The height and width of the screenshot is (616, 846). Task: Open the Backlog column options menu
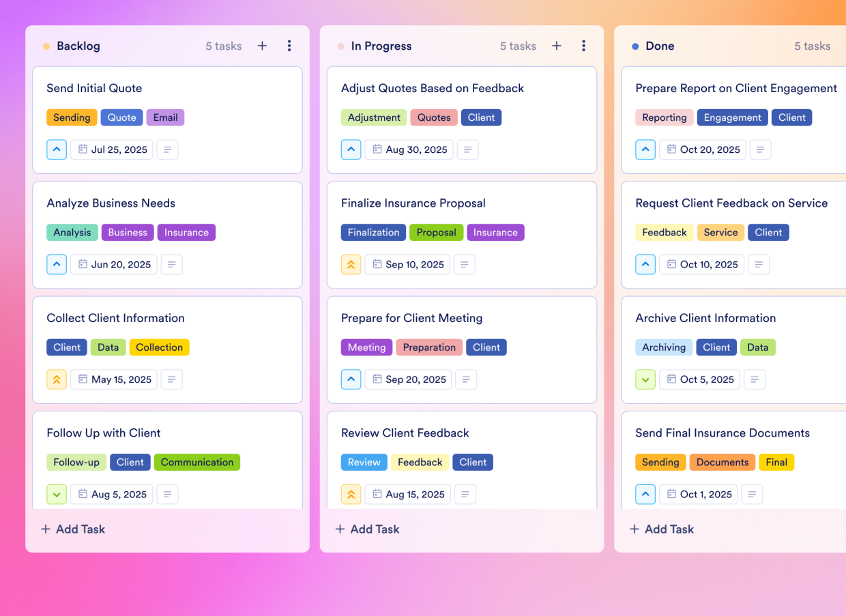[x=289, y=46]
